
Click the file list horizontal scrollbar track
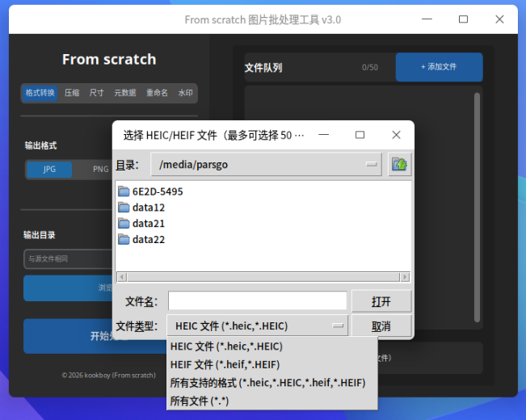tap(263, 277)
